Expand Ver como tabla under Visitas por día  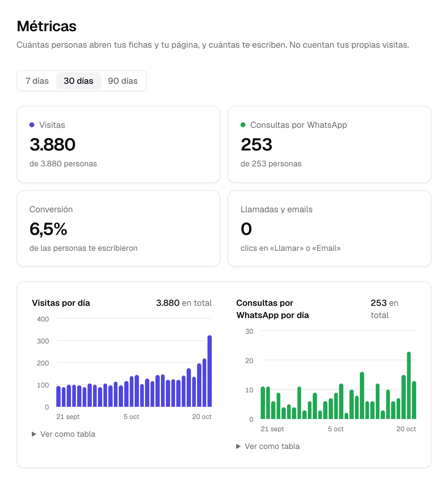click(x=64, y=434)
